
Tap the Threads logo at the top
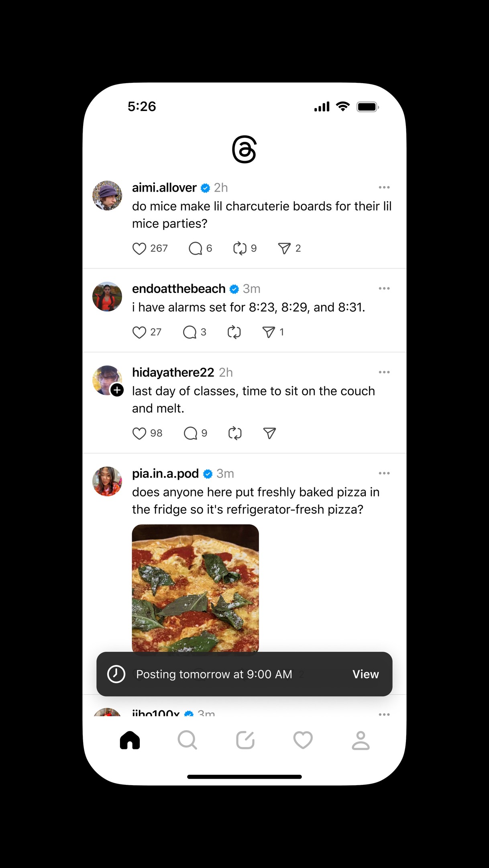(244, 150)
